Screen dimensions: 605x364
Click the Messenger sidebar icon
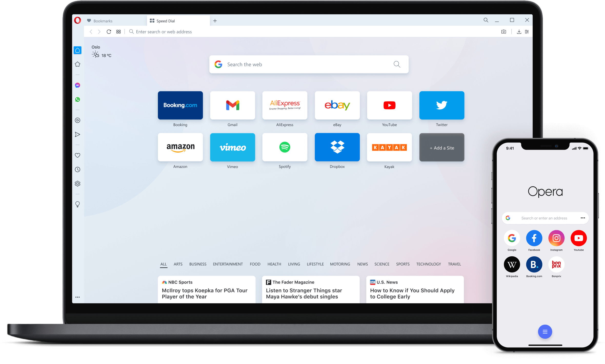[78, 85]
